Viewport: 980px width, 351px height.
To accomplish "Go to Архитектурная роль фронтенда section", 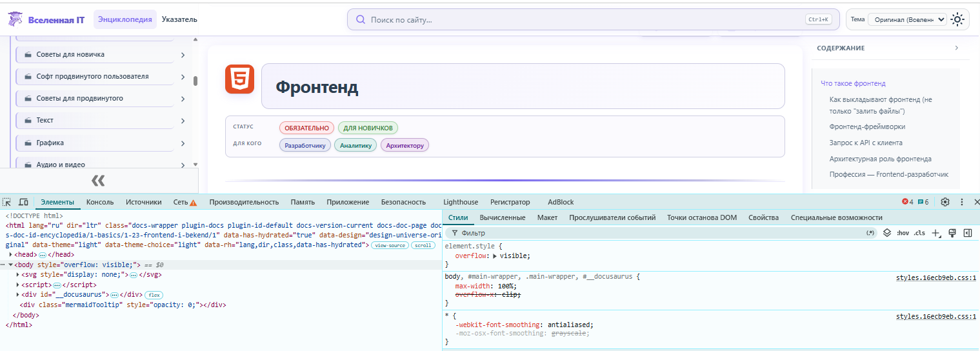I will [x=881, y=159].
